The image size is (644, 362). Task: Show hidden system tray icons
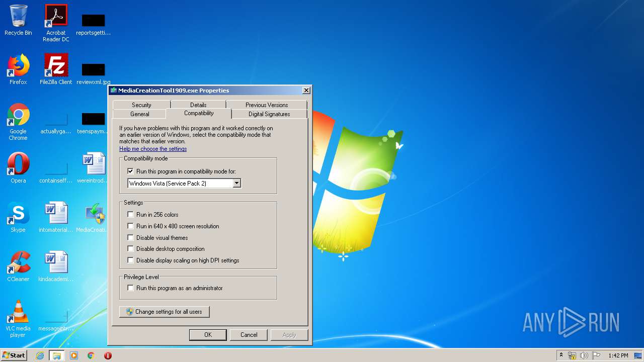tap(561, 355)
